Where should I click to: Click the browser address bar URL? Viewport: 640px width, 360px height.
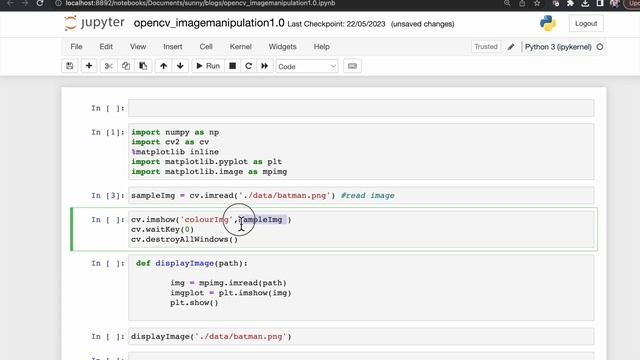(200, 3)
